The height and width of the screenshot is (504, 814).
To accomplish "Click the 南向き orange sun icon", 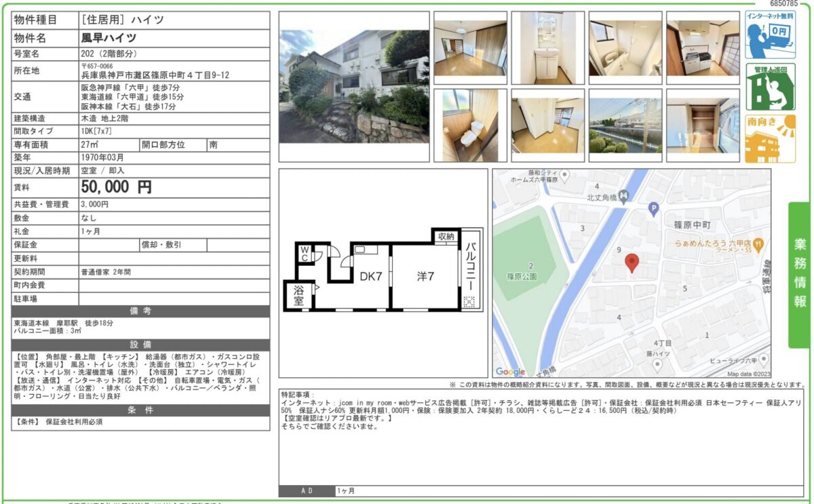I will tap(770, 139).
